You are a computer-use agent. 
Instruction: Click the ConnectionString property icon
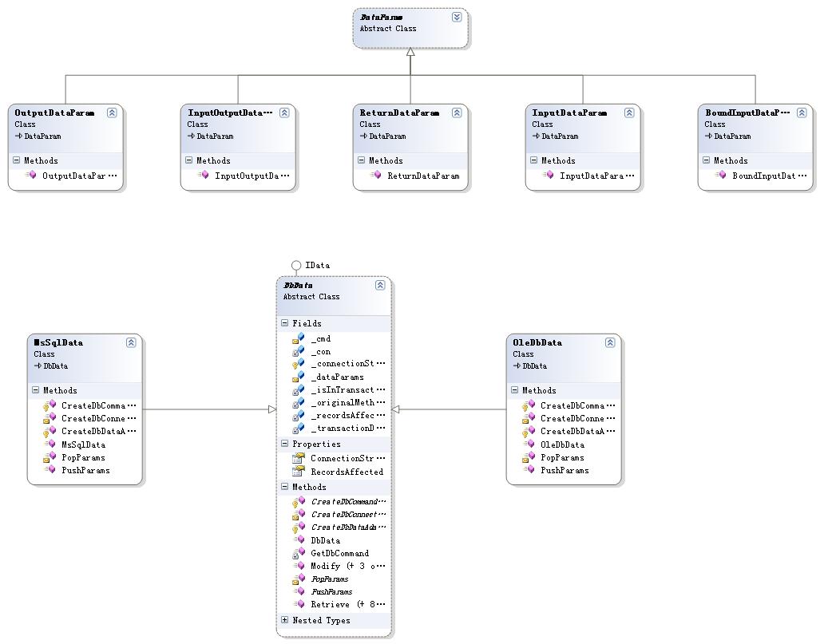[298, 458]
